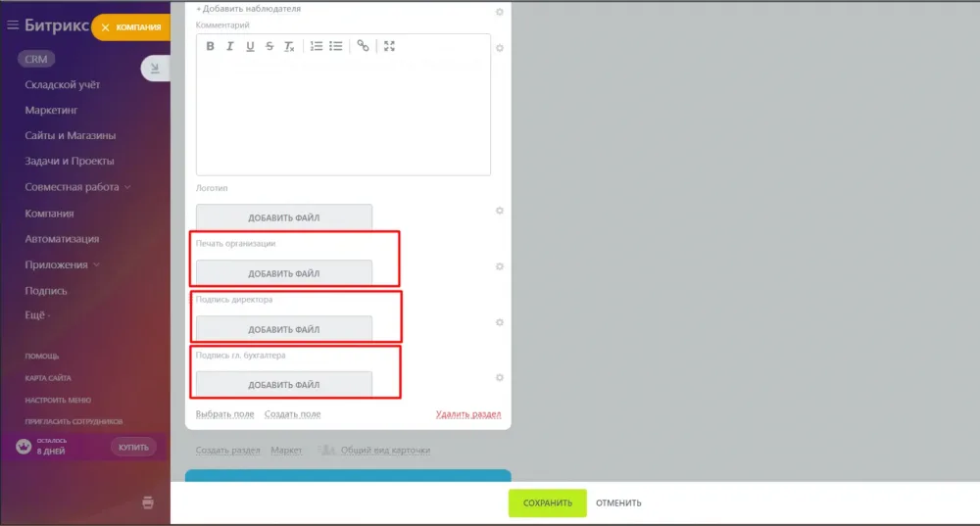The image size is (980, 526).
Task: Insert bulleted list in comment
Action: (336, 46)
